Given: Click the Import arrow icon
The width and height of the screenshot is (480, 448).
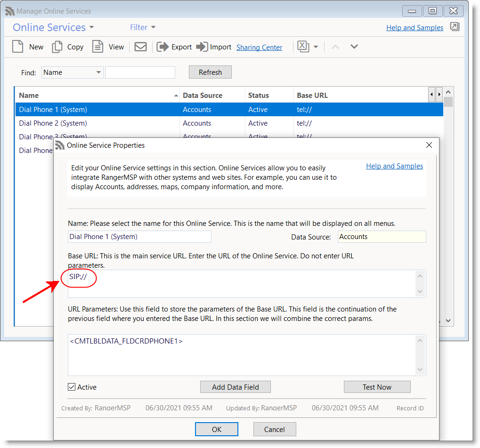Looking at the screenshot, I should 202,47.
